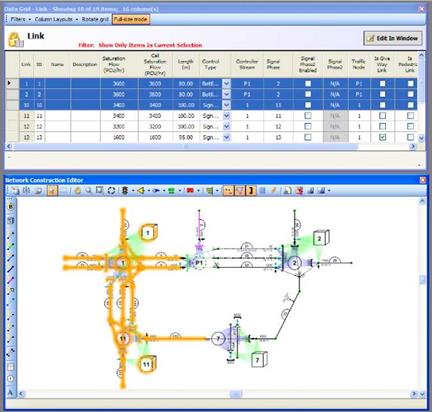
Task: Click Rotate grid in data grid toolbar
Action: pyautogui.click(x=95, y=19)
